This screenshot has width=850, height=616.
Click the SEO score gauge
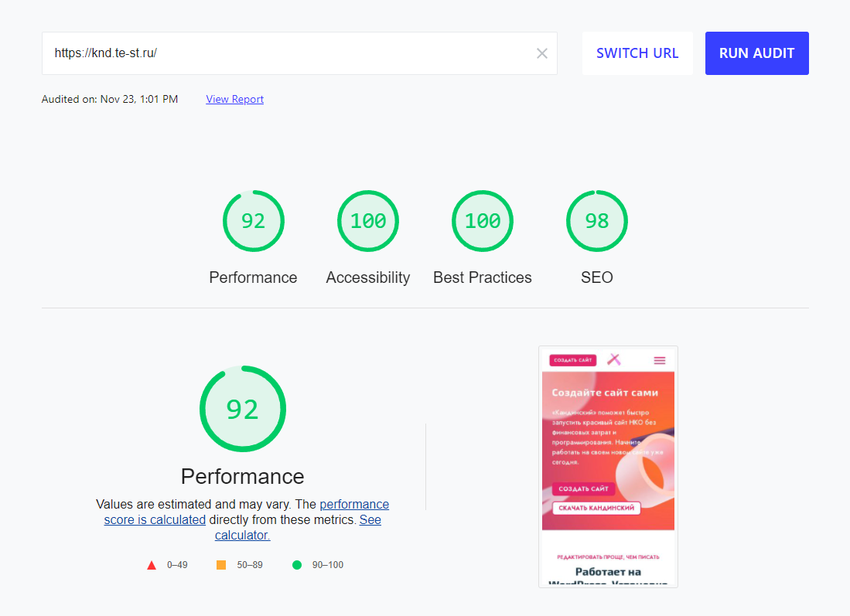pos(597,221)
